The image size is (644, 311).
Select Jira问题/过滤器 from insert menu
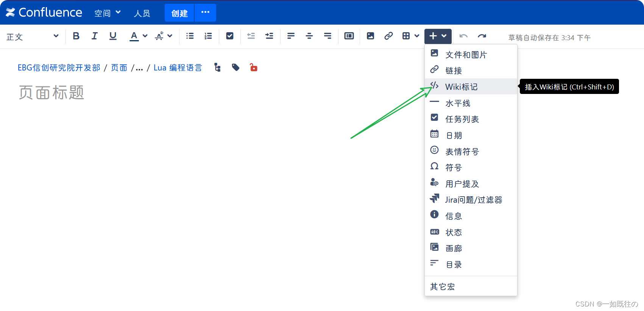[471, 200]
